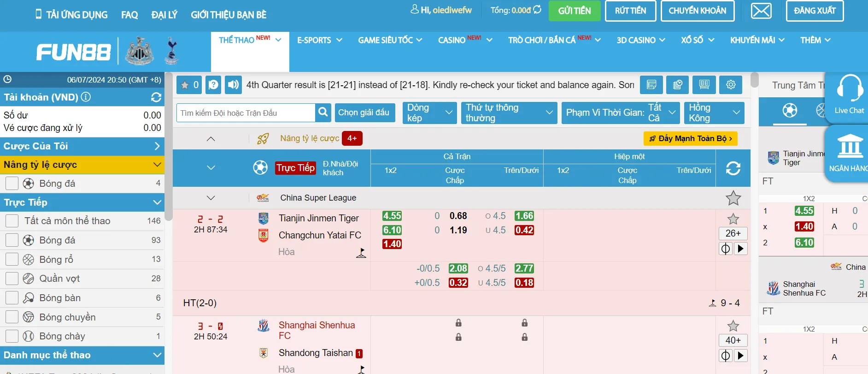Refresh the Tài khoản balance
The width and height of the screenshot is (868, 374).
coord(156,97)
